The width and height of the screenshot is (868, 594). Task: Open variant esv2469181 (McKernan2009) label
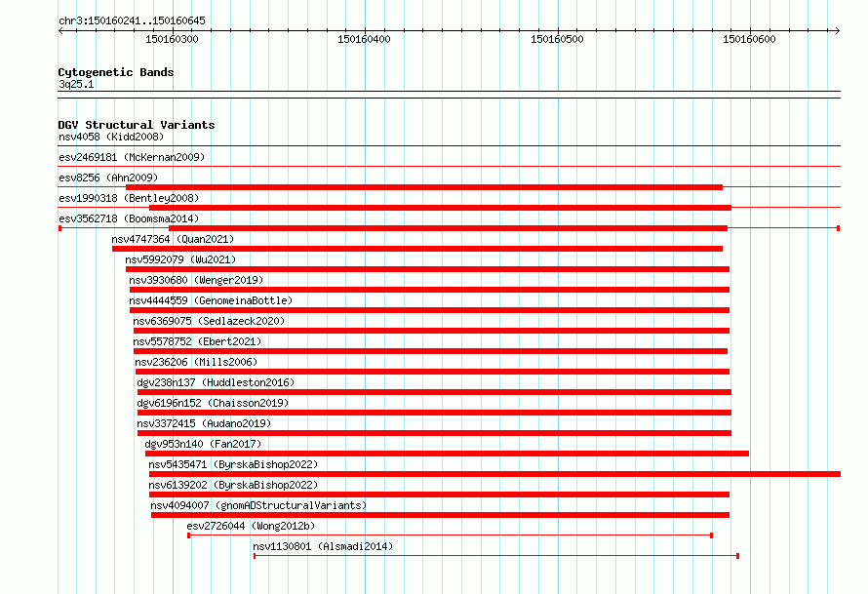(x=132, y=157)
